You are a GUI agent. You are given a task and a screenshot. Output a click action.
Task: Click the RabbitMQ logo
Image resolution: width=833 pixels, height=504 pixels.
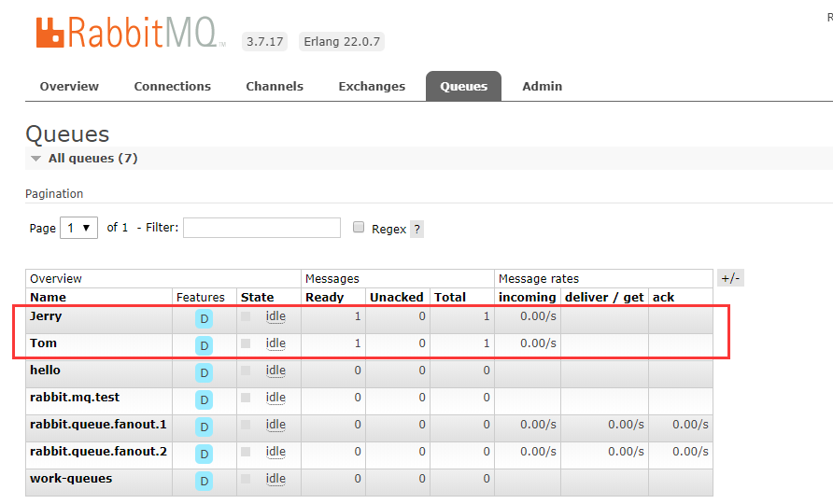[x=131, y=33]
